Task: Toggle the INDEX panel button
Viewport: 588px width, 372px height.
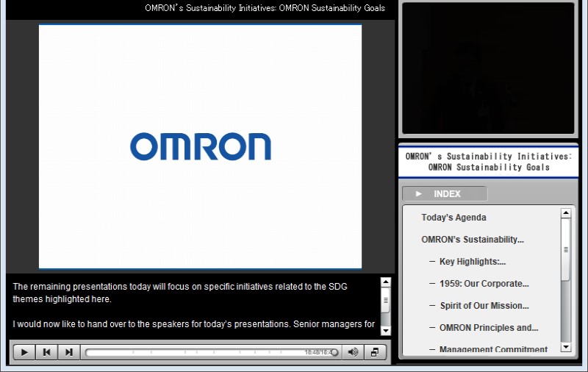Action: click(x=445, y=193)
